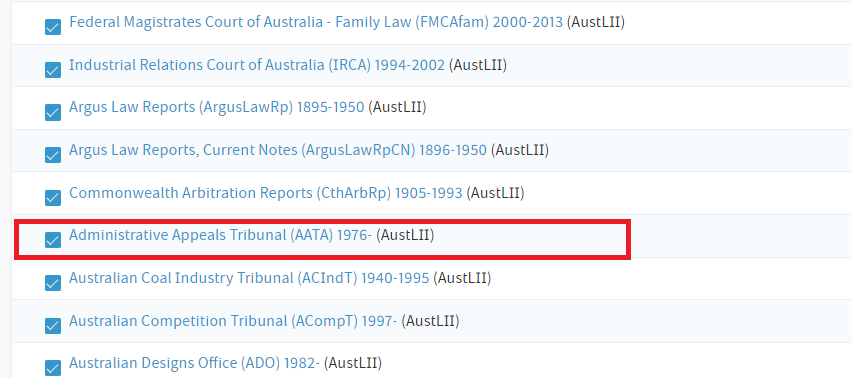Viewport: 852px width, 378px height.
Task: Open Administrative Appeals Tribunal (AATA) link
Action: coord(220,235)
